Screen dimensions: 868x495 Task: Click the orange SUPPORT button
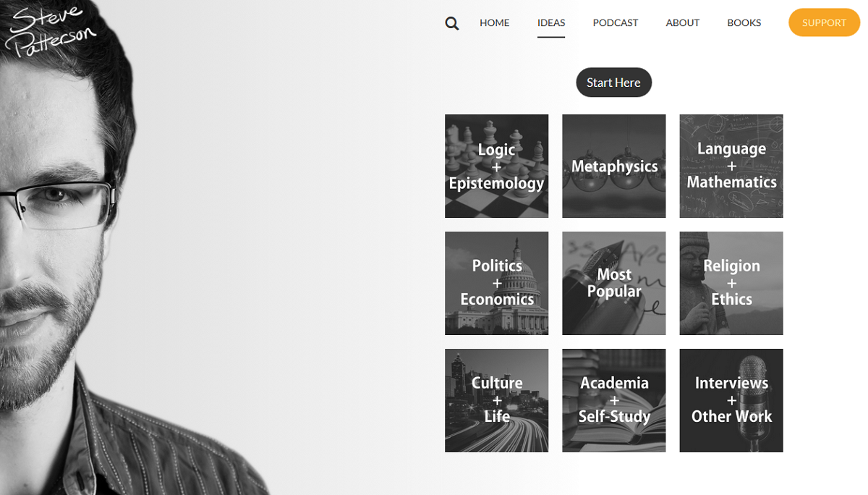click(824, 22)
